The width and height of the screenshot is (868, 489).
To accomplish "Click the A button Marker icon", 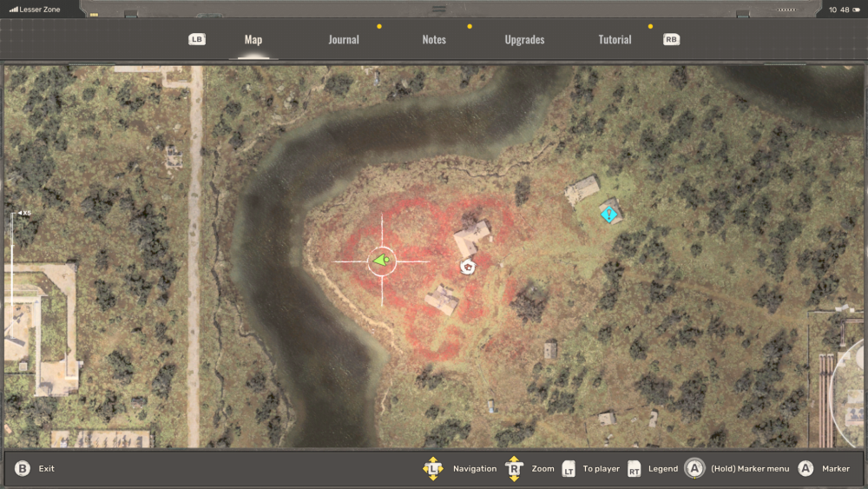I will coord(806,469).
